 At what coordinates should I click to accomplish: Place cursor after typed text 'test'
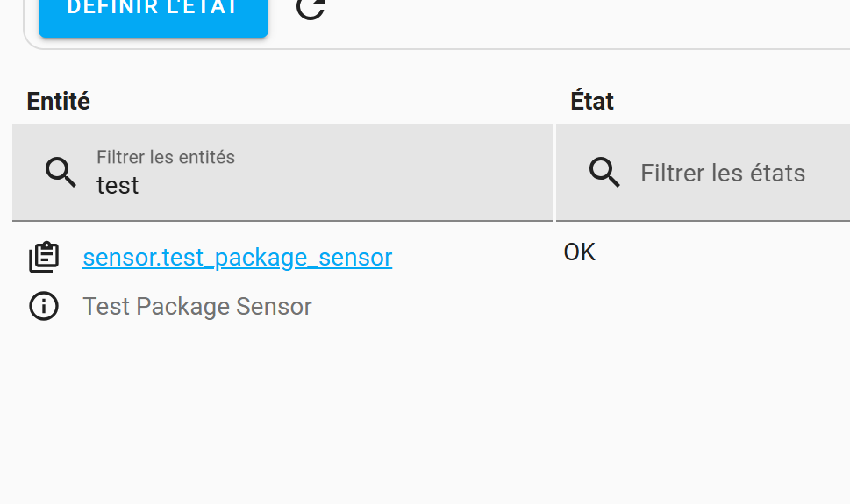click(139, 186)
